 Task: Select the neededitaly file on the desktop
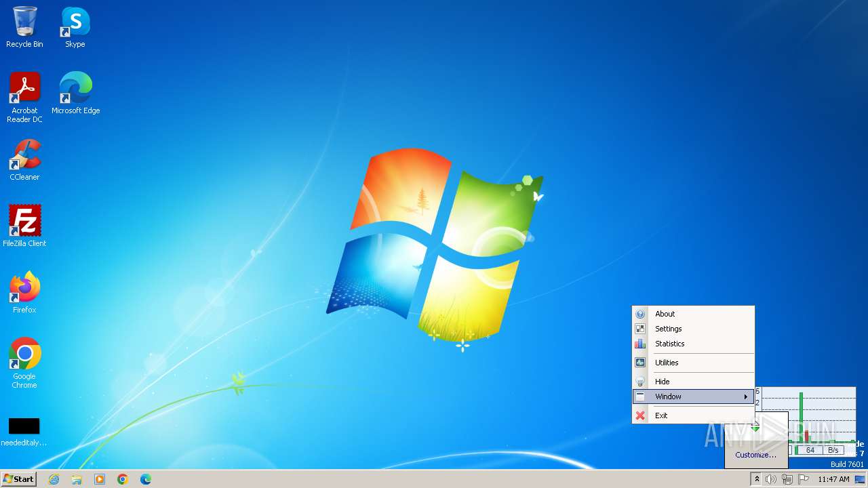pyautogui.click(x=24, y=432)
